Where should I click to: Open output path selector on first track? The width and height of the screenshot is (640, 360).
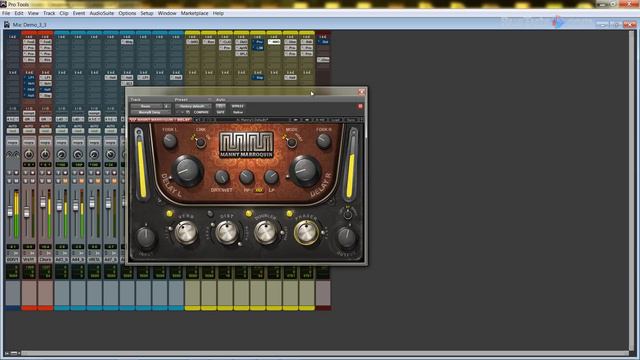coord(12,119)
